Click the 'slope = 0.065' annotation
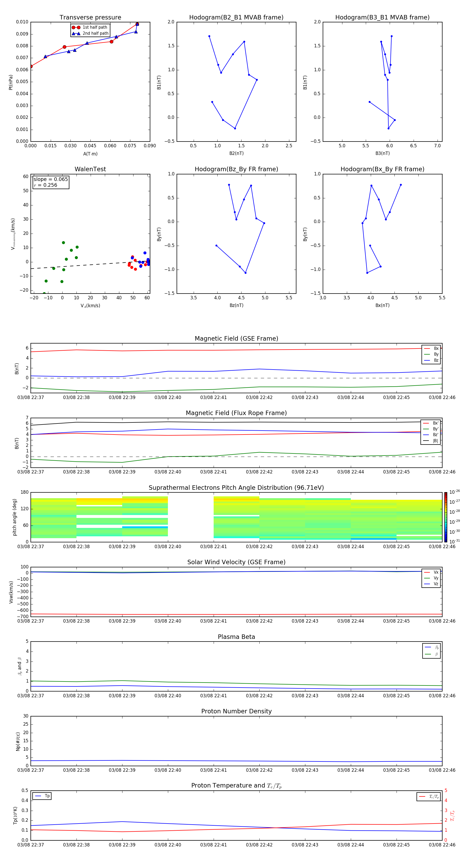473x868 pixels. point(50,179)
